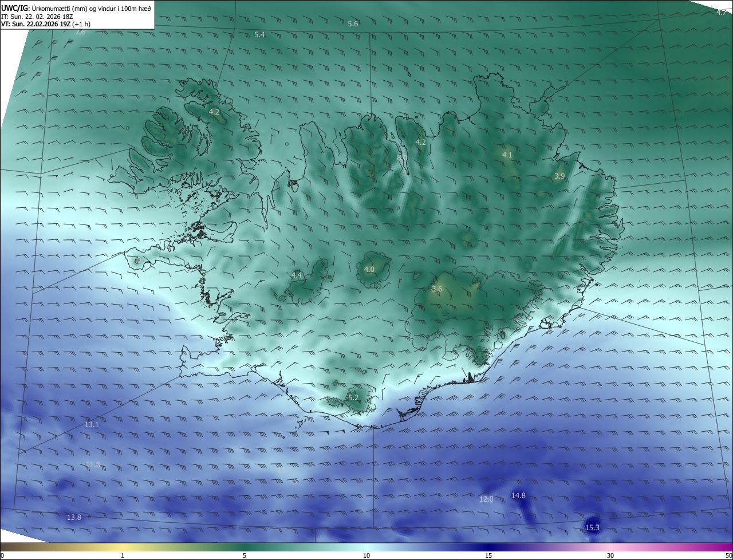This screenshot has width=733, height=560.
Task: Click the 5.6 value label on the map
Action: (x=353, y=23)
